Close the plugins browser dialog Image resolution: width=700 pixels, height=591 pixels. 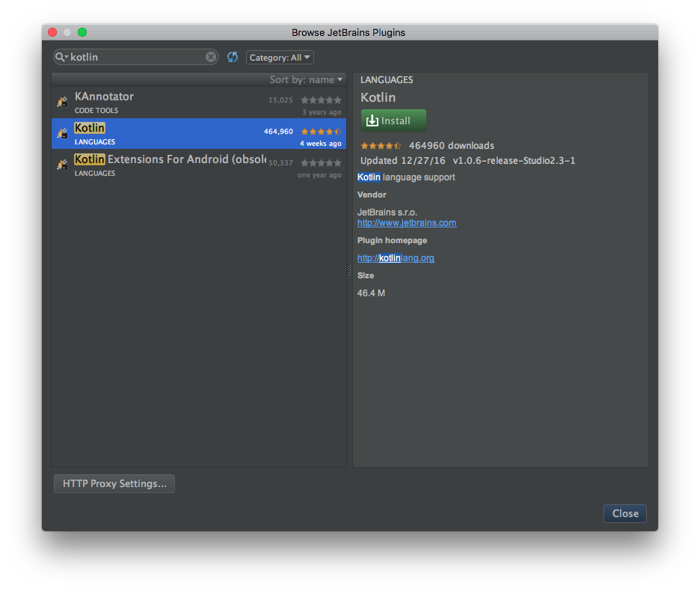click(x=625, y=514)
